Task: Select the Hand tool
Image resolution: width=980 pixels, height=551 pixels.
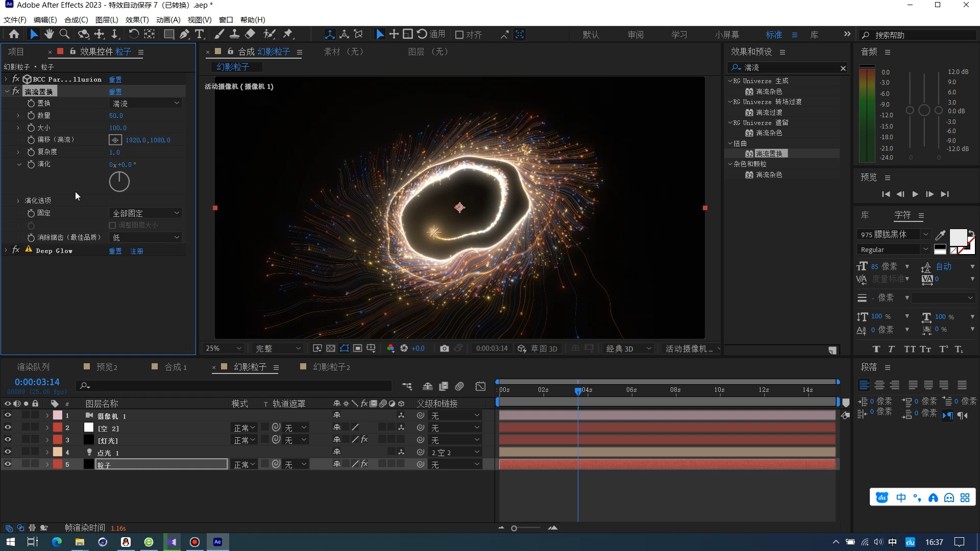Action: 49,34
